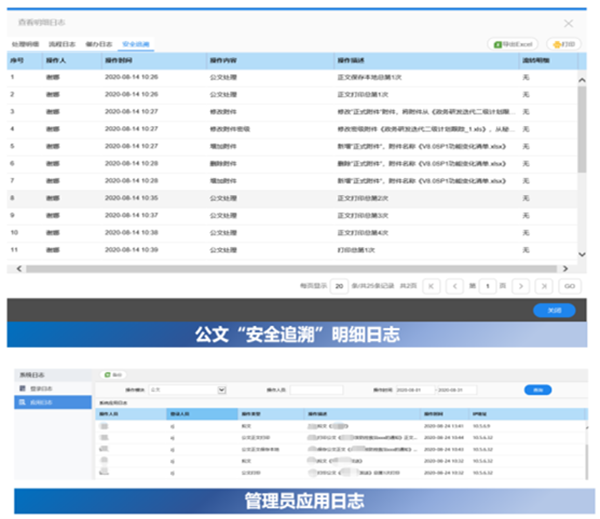Screen dimensions: 600x519
Task: Go to the previous page of records
Action: click(x=458, y=286)
